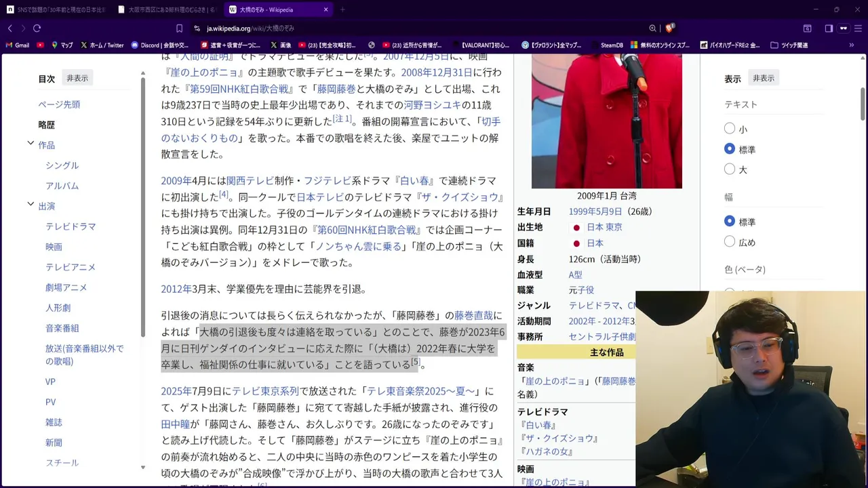The image size is (868, 488).
Task: Open the 速書＋吸音 bookmark
Action: tap(231, 45)
